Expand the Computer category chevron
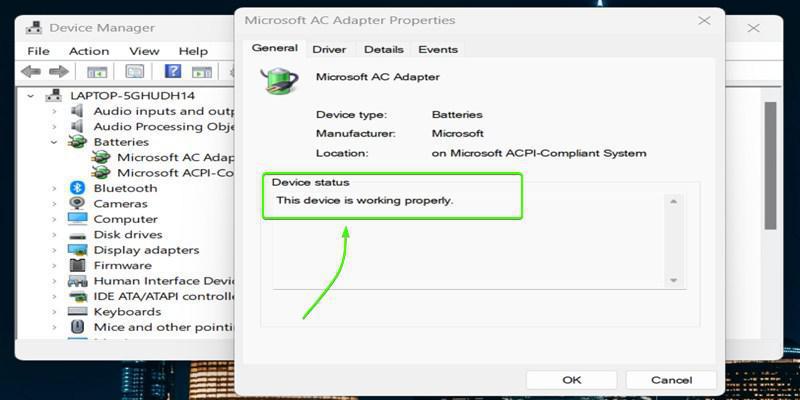Screen dimensions: 800x400 (54, 219)
